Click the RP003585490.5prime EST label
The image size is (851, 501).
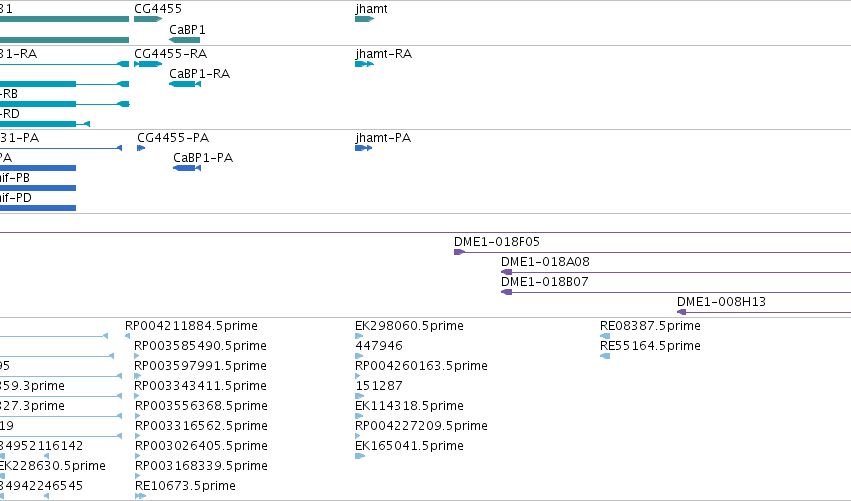(x=200, y=346)
